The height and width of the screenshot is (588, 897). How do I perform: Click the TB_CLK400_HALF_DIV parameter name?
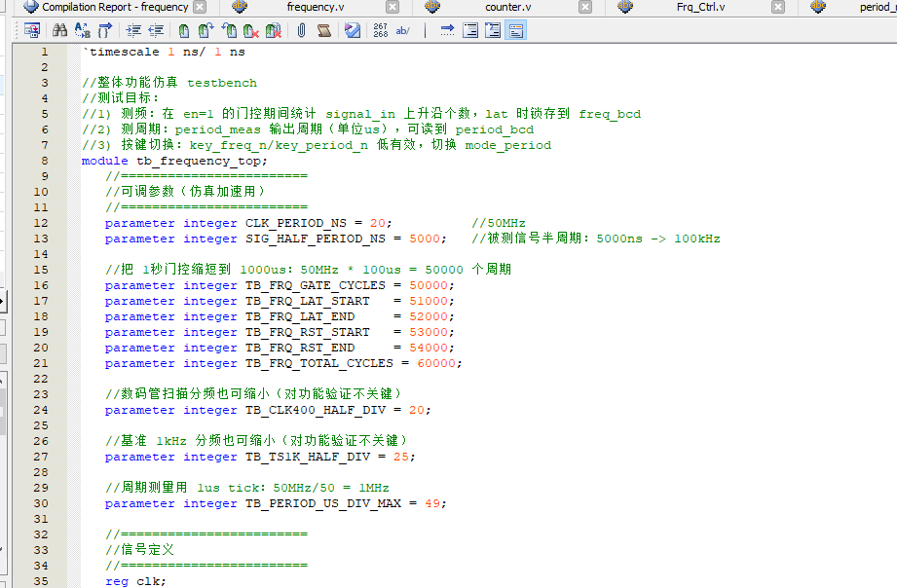pyautogui.click(x=316, y=410)
